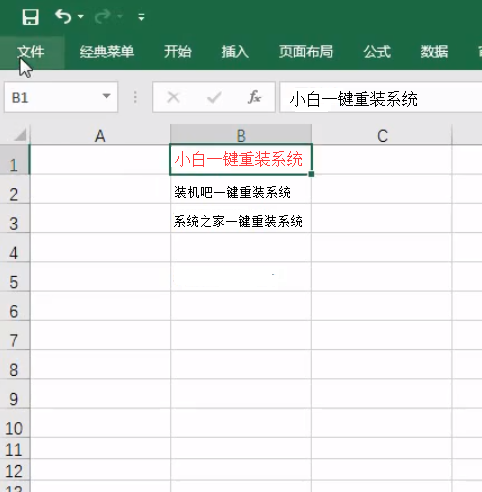
Task: Select row 4 header
Action: point(14,248)
